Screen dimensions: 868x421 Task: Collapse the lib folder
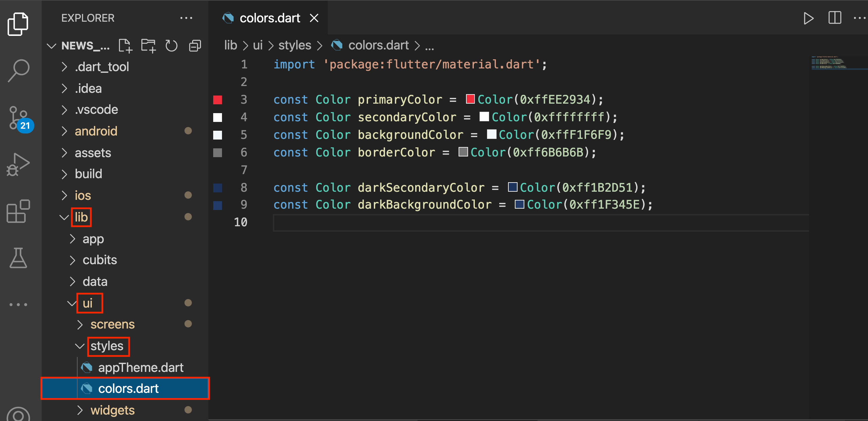click(81, 217)
